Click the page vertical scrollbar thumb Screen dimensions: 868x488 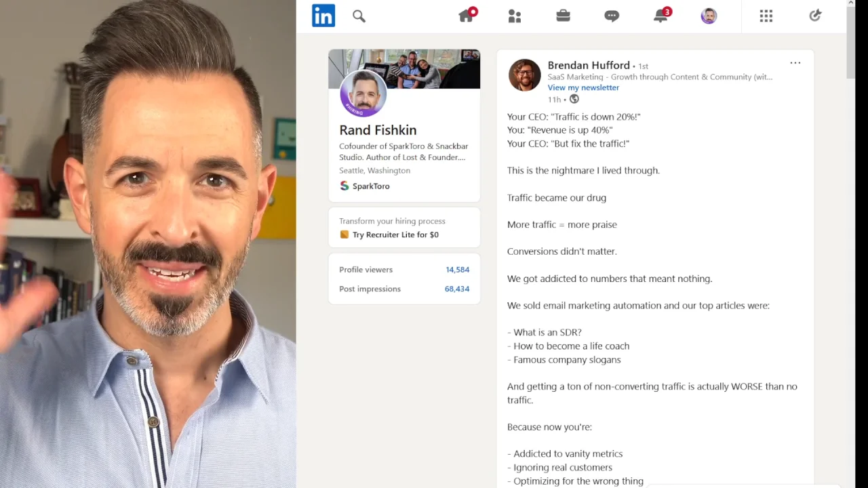pos(851,44)
